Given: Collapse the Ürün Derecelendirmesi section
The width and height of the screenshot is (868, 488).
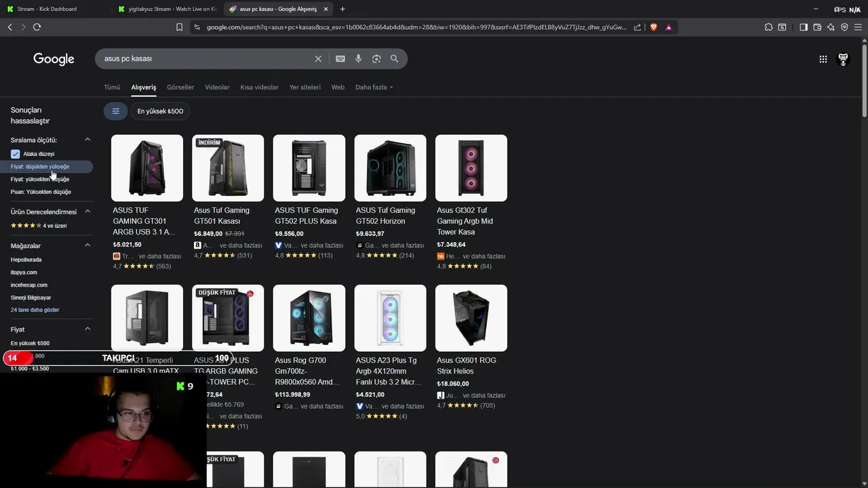Looking at the screenshot, I should (87, 211).
